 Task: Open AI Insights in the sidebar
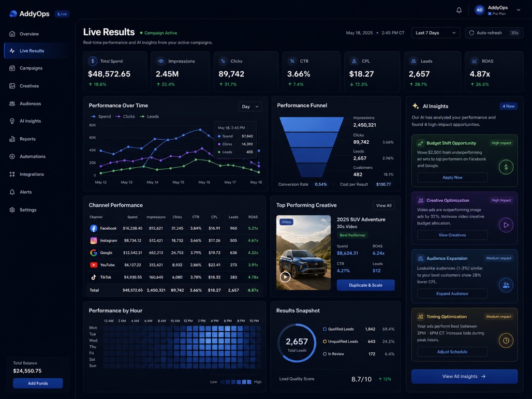coord(36,121)
